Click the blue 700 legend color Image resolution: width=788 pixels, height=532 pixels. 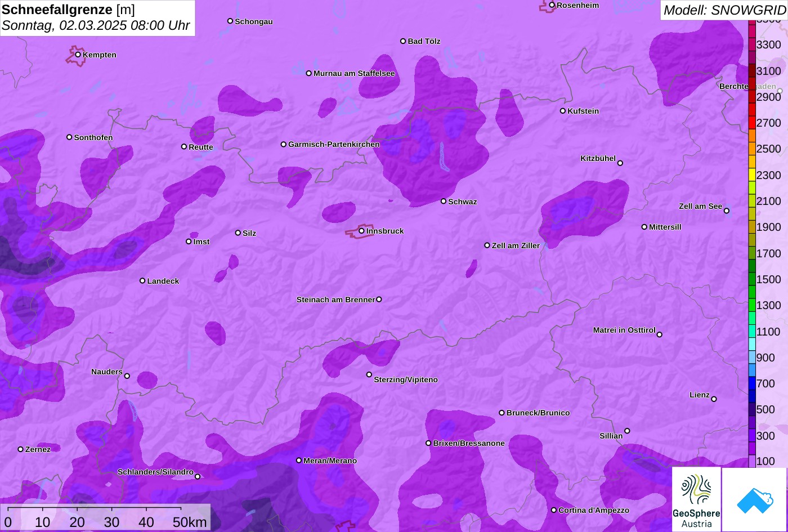tap(752, 383)
